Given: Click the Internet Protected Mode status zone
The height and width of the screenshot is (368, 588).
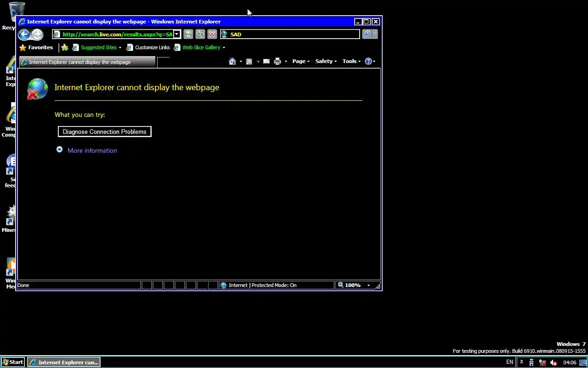Looking at the screenshot, I should click(x=276, y=285).
